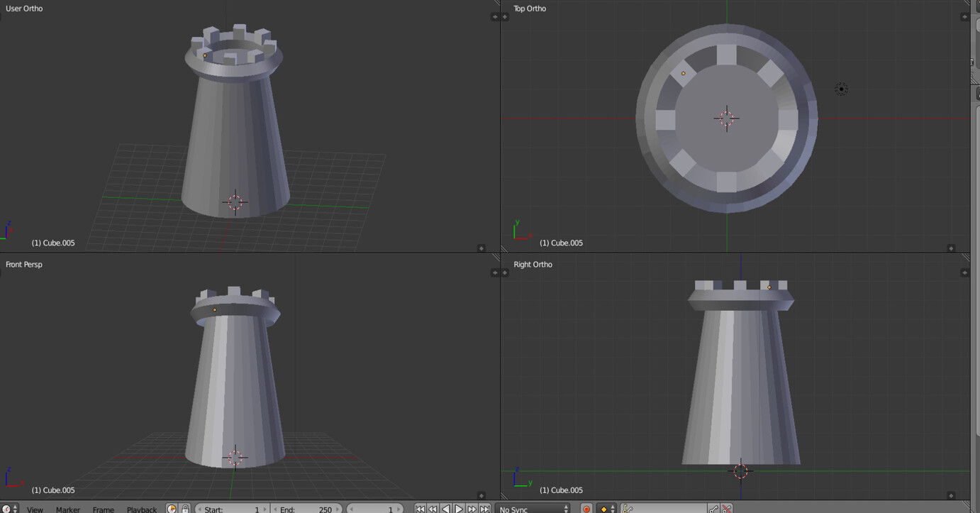Open the Playback menu

tap(141, 509)
